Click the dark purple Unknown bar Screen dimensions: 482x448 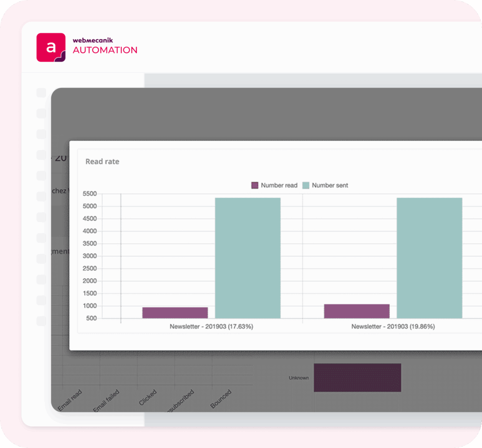tap(357, 377)
